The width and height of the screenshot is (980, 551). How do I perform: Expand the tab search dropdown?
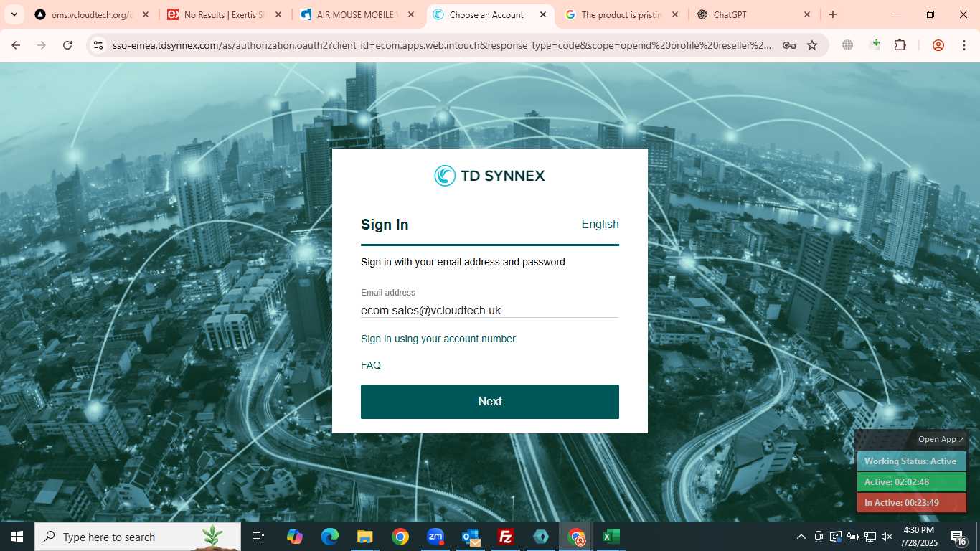(x=14, y=14)
